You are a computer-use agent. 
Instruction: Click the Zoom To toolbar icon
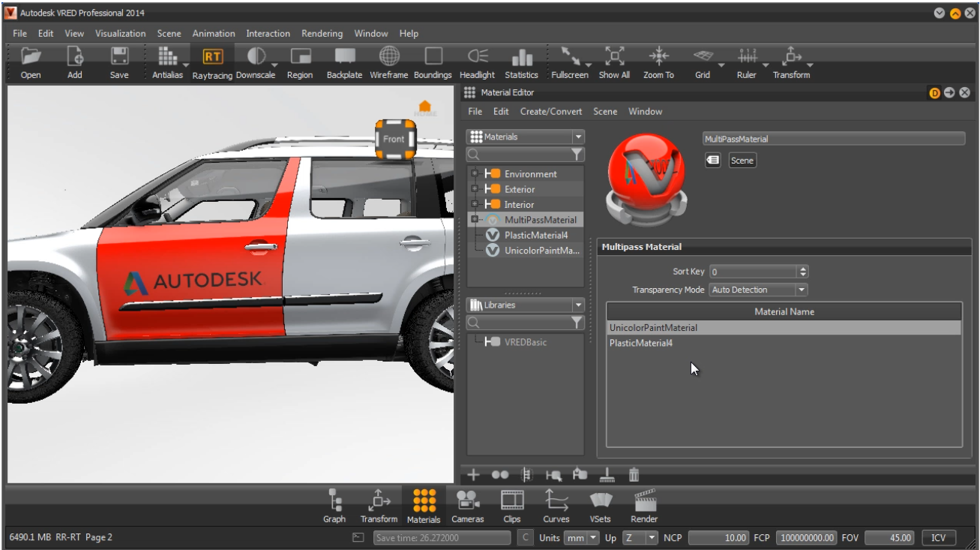pyautogui.click(x=658, y=56)
